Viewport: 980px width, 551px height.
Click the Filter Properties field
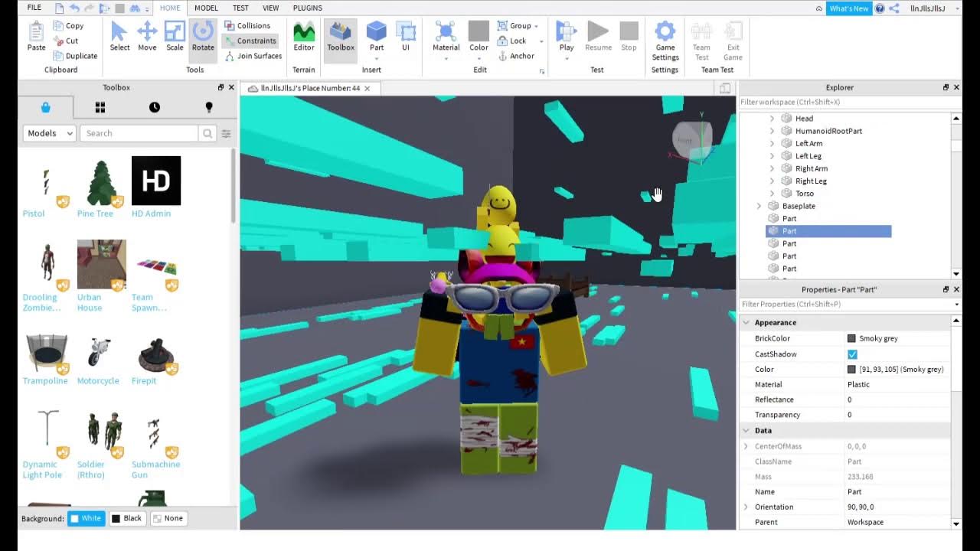pos(845,304)
